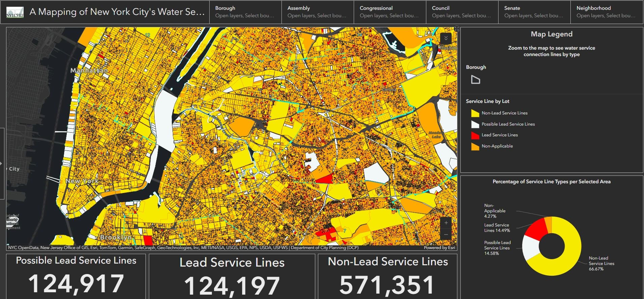
Task: Open the Neighborhood boundary selector
Action: [606, 12]
